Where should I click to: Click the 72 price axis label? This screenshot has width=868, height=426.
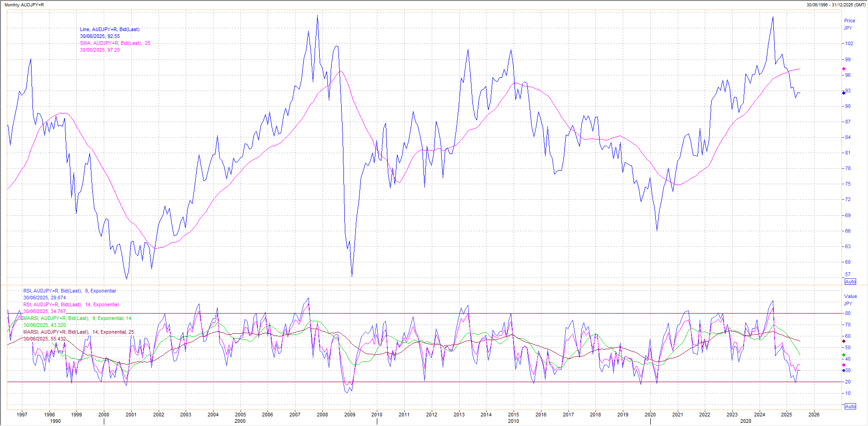pos(848,199)
